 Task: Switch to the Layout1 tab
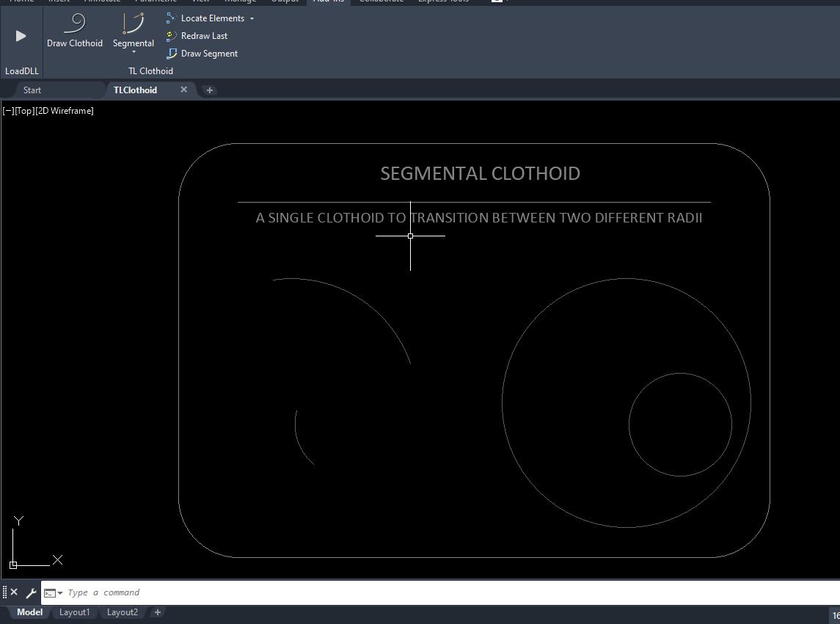pos(75,612)
